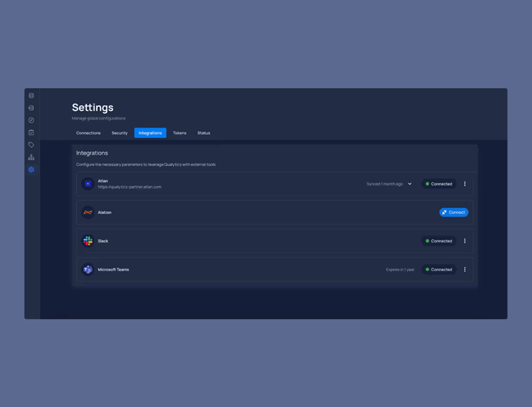Click the Microsoft Teams logo icon
This screenshot has height=407, width=532.
point(88,269)
